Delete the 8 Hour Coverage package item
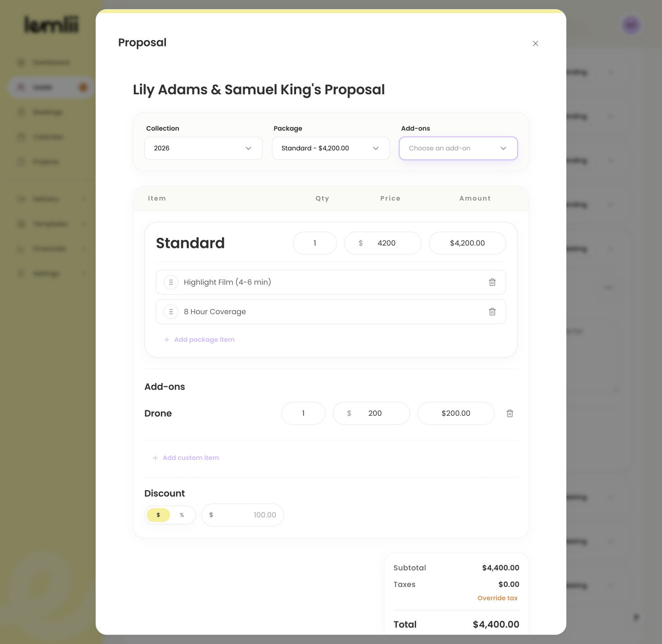Viewport: 662px width, 644px height. 492,311
